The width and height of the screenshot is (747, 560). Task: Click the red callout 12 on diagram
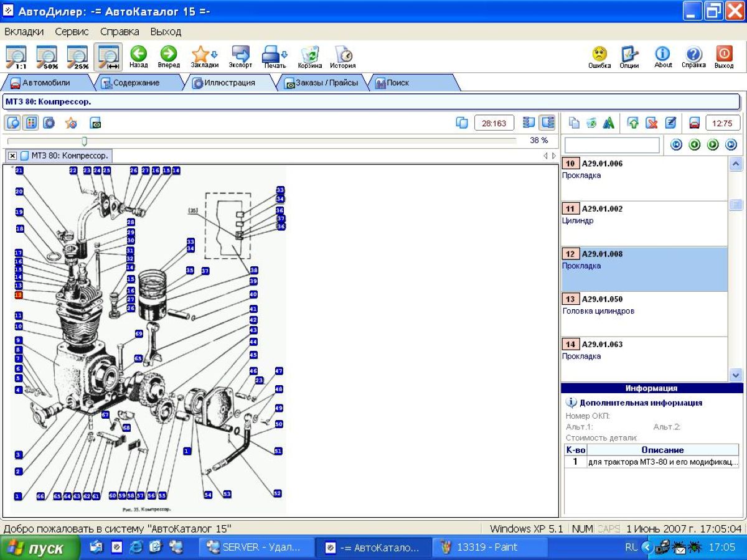click(19, 295)
